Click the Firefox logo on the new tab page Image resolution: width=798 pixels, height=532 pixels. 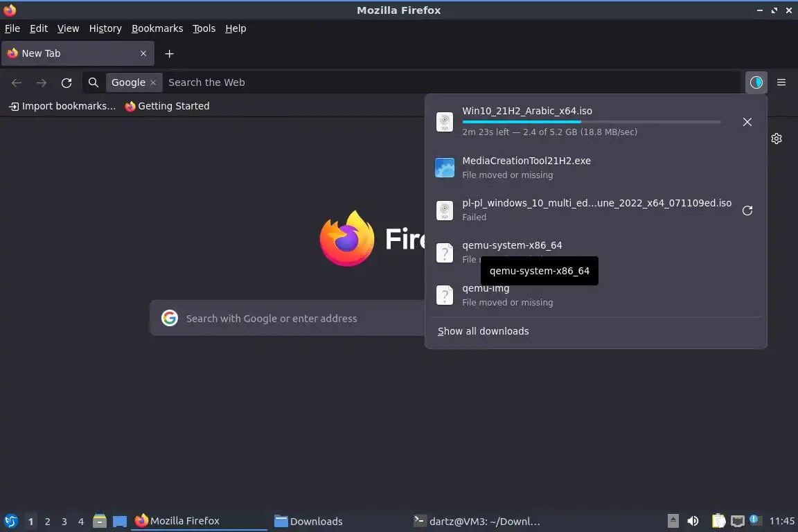[347, 238]
